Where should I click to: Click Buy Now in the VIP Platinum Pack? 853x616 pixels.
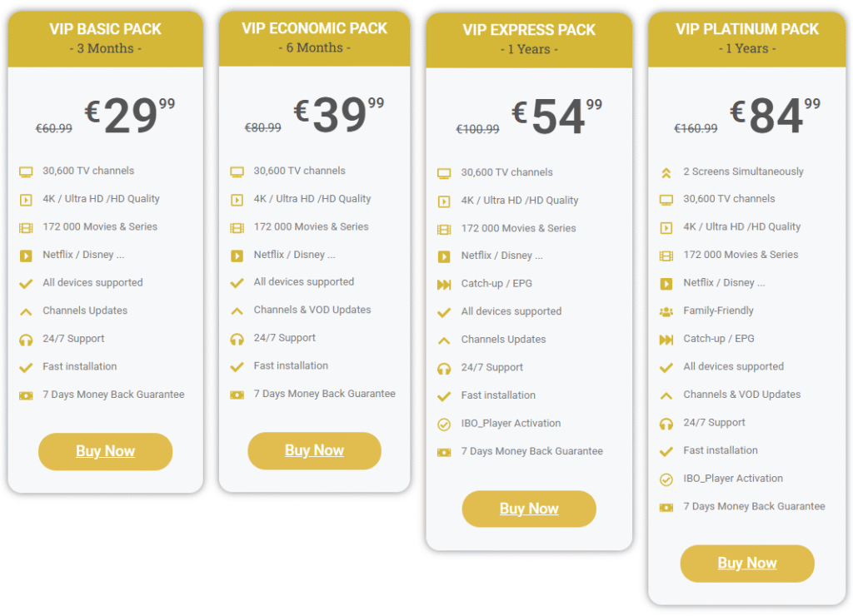tap(746, 563)
